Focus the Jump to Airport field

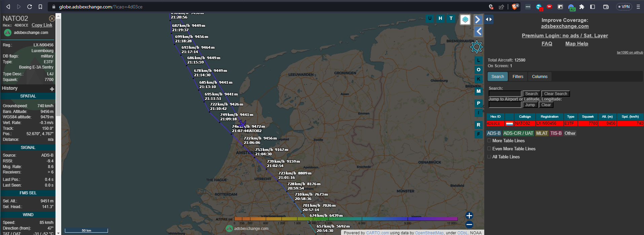tap(505, 105)
